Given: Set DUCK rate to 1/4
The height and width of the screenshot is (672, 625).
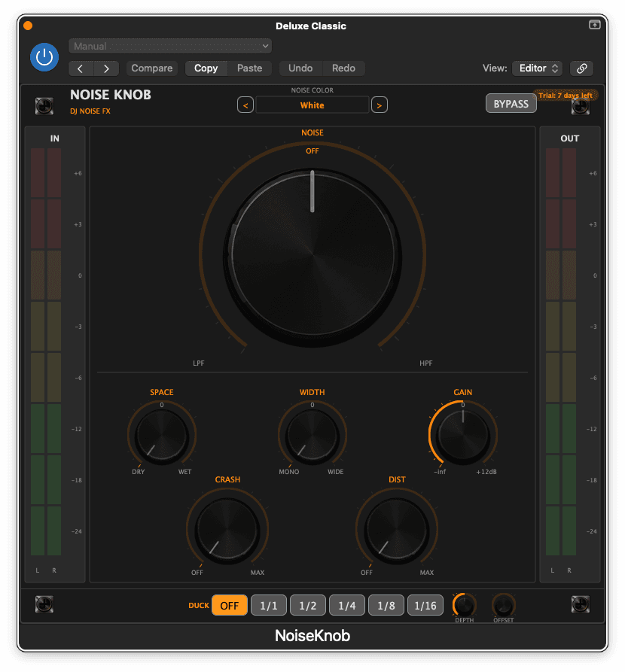Looking at the screenshot, I should point(347,605).
